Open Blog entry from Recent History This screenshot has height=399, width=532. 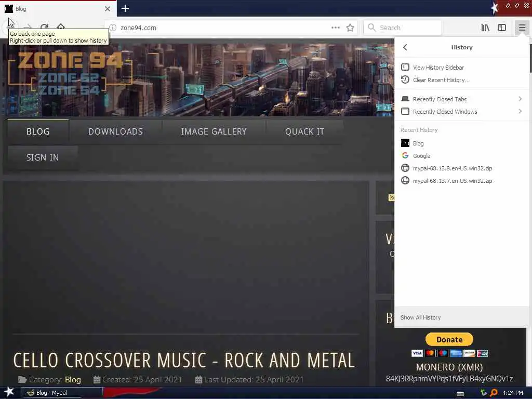[x=461, y=143]
